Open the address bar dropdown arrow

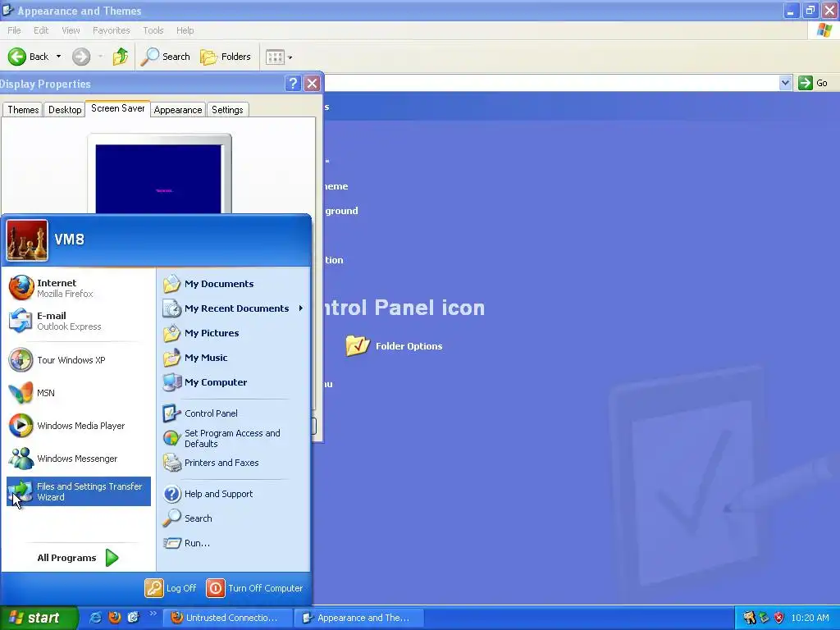785,83
